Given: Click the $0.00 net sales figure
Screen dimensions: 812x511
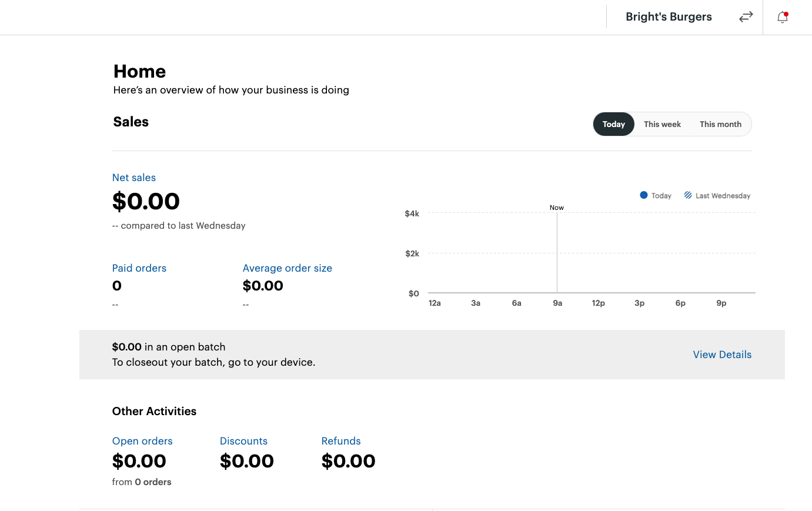Looking at the screenshot, I should tap(146, 201).
